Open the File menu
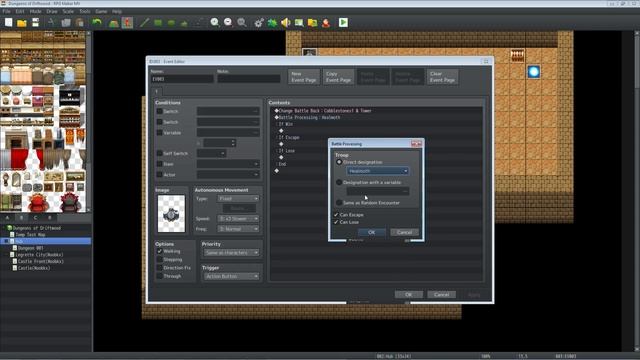Screen dimensions: 640x360 (6, 11)
